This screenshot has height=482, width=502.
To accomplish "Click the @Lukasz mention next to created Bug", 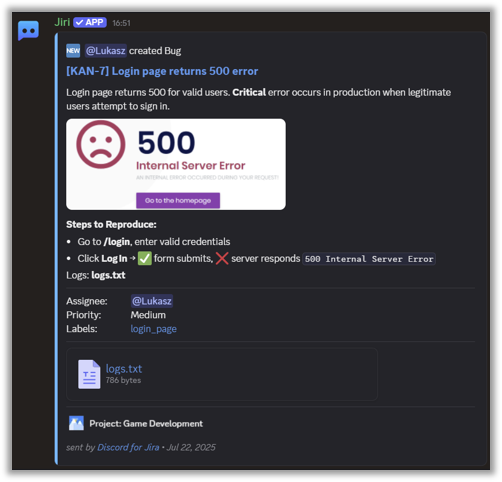I will (x=105, y=51).
